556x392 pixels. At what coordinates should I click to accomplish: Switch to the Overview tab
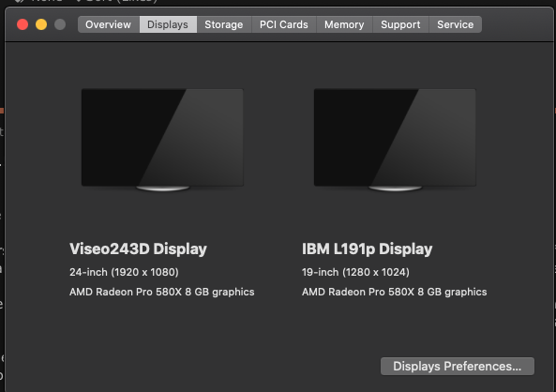pos(109,24)
